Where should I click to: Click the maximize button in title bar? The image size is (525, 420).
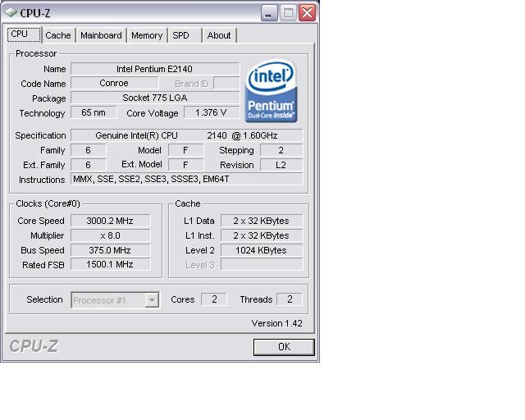pyautogui.click(x=288, y=13)
